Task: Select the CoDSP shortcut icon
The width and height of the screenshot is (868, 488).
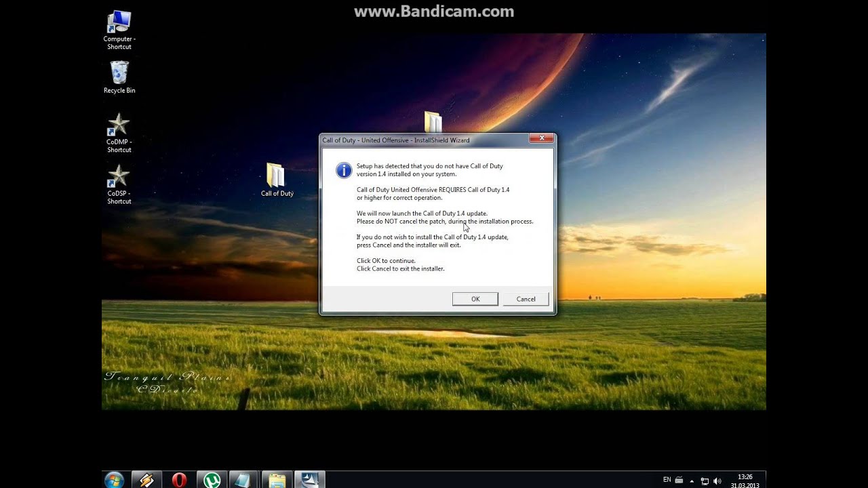Action: click(x=119, y=184)
